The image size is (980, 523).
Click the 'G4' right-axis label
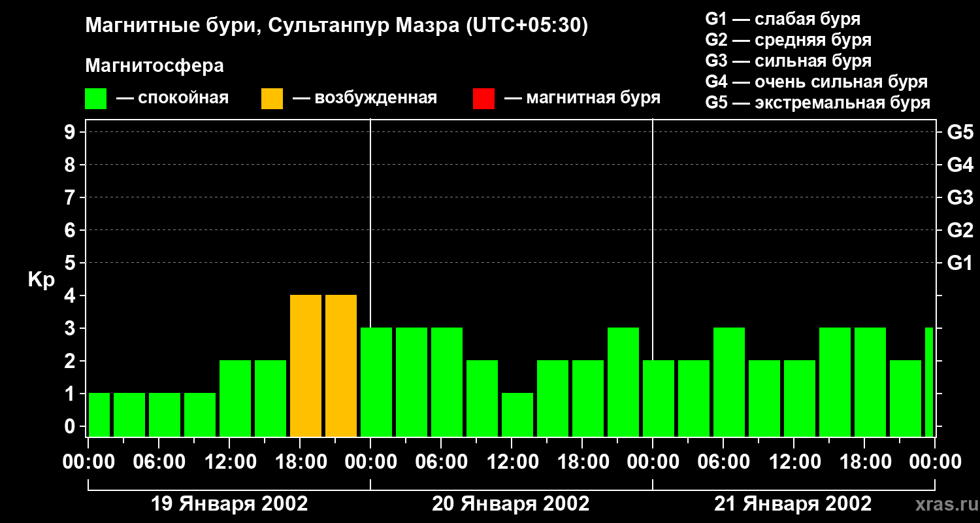[x=960, y=165]
